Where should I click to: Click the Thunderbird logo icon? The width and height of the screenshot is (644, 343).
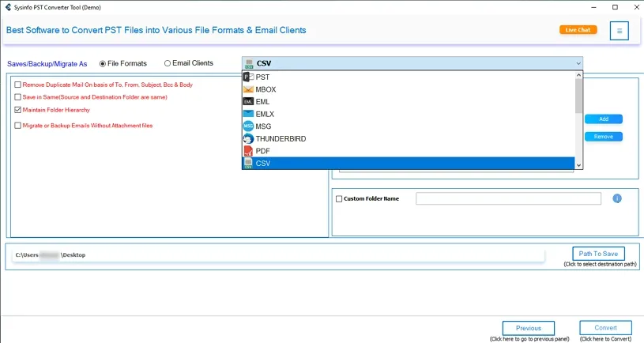248,139
